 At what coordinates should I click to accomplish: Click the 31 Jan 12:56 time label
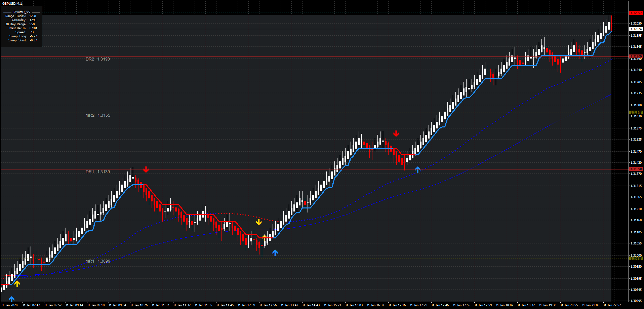coord(268,305)
